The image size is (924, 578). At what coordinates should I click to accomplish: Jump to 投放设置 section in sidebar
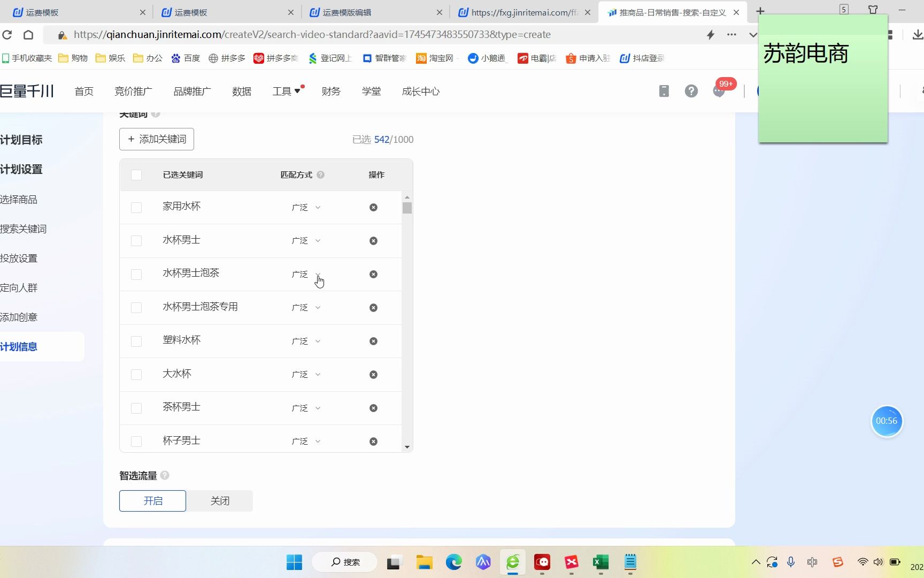19,258
